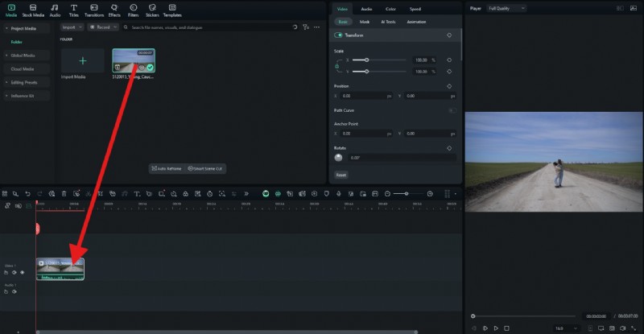Click the Smart Scene Cut button
This screenshot has height=334, width=644.
click(205, 168)
